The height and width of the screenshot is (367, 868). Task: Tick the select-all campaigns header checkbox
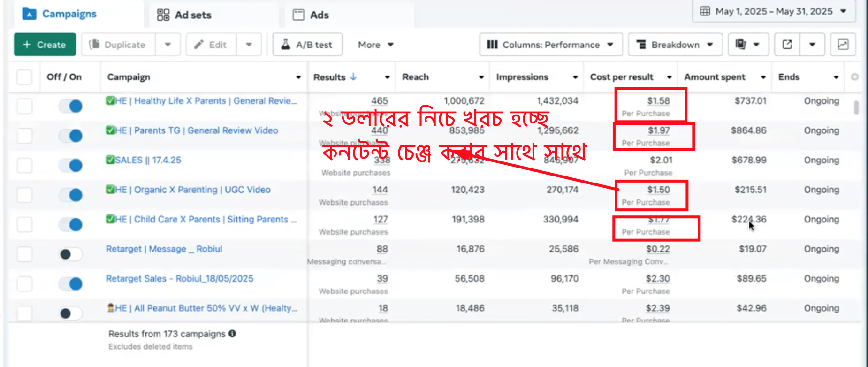click(x=24, y=77)
